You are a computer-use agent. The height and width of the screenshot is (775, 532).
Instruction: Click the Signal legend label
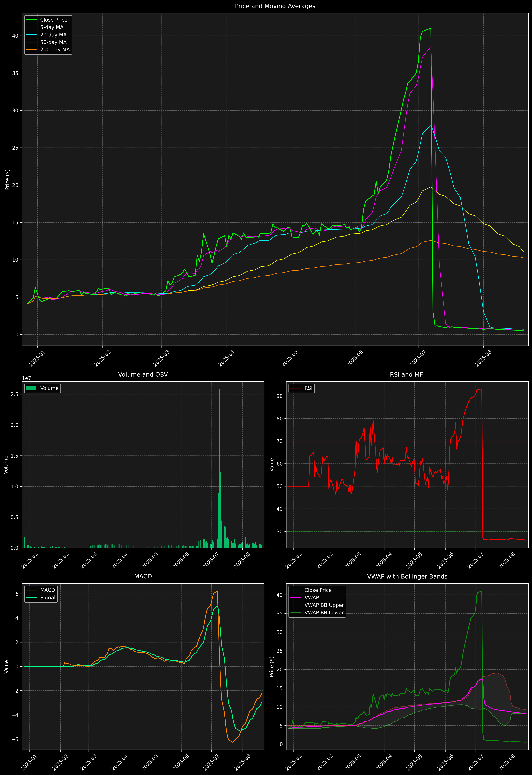[x=48, y=598]
